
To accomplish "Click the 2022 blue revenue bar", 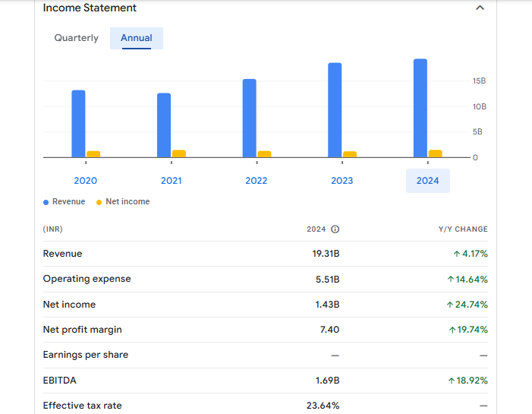I will tap(250, 119).
